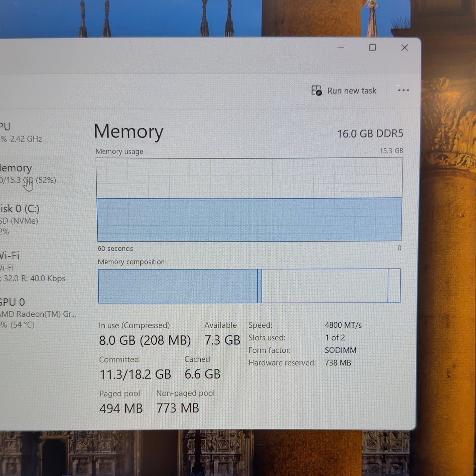This screenshot has height=476, width=476.
Task: Maximize the Task Manager window
Action: click(372, 48)
